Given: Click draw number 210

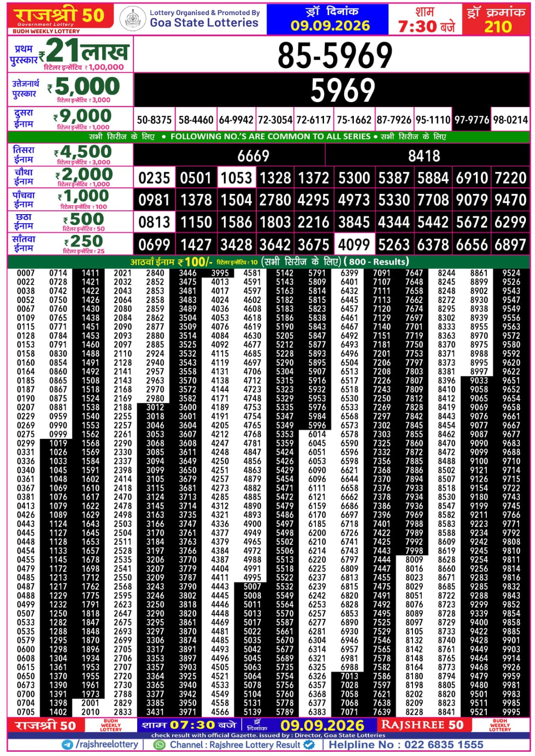Looking at the screenshot, I should point(497,27).
